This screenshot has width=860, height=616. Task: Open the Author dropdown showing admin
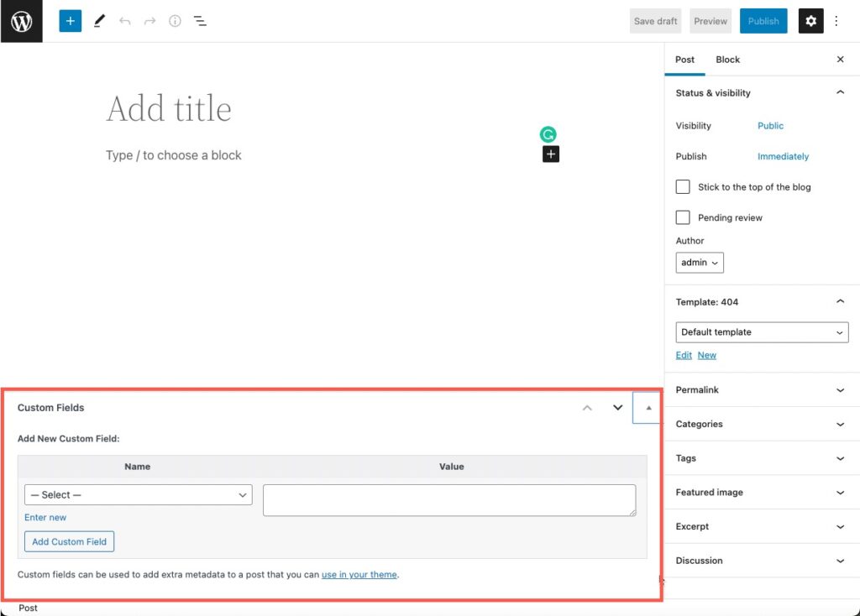point(700,262)
